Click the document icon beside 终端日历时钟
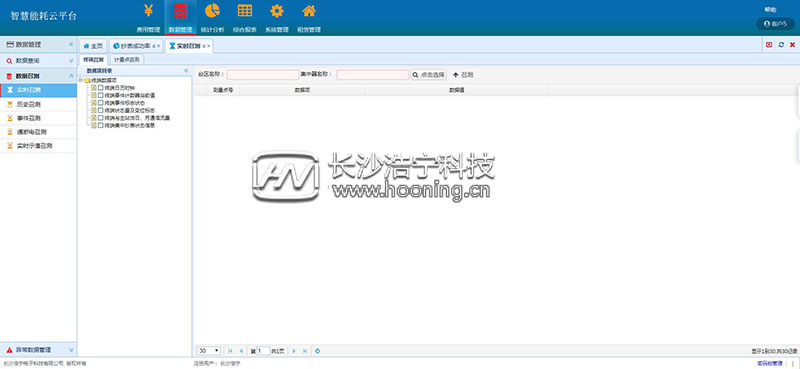The height and width of the screenshot is (369, 800). [x=94, y=88]
